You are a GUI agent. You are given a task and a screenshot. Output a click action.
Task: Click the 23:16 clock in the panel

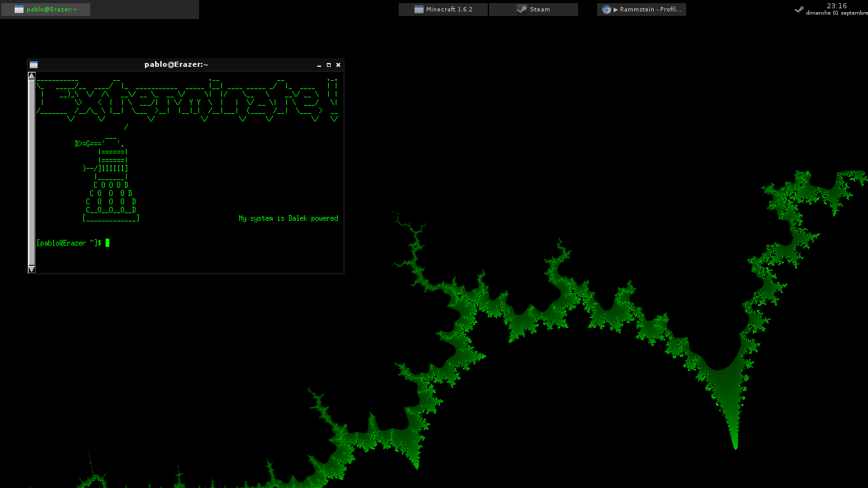pos(836,6)
